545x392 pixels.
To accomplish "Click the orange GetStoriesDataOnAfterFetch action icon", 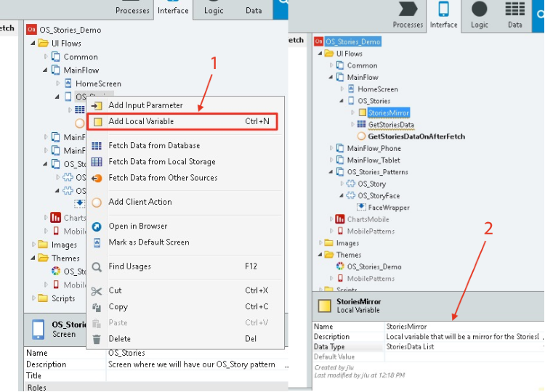I will coord(361,136).
